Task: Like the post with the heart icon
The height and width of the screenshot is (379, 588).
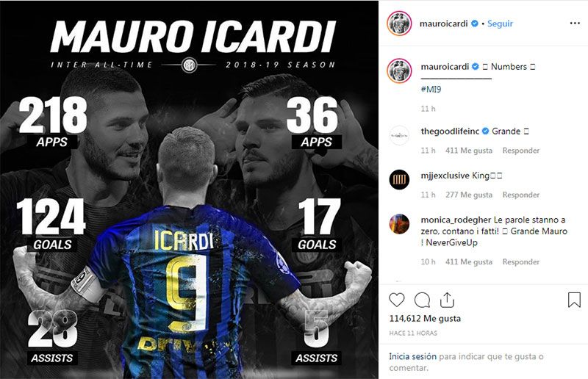Action: [397, 300]
